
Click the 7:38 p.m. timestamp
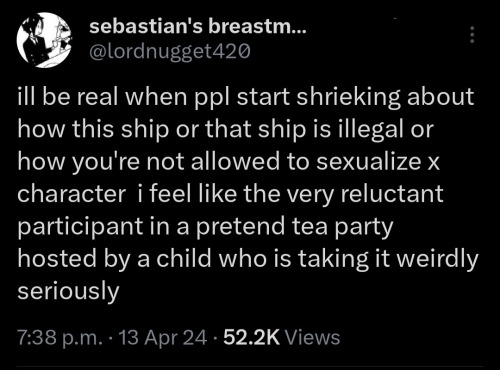pos(60,337)
